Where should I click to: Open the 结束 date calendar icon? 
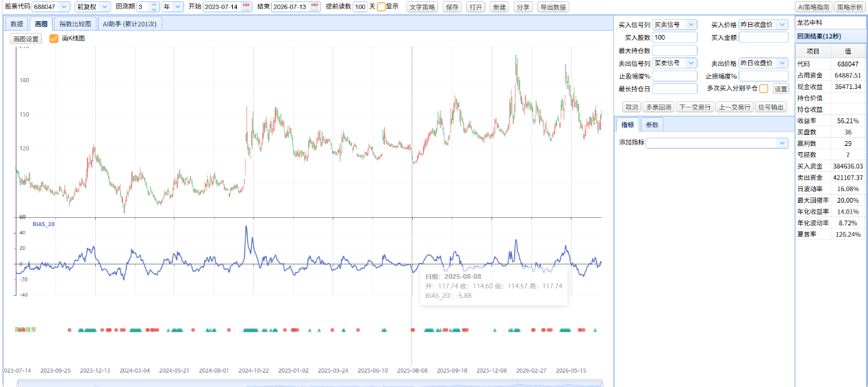point(315,7)
